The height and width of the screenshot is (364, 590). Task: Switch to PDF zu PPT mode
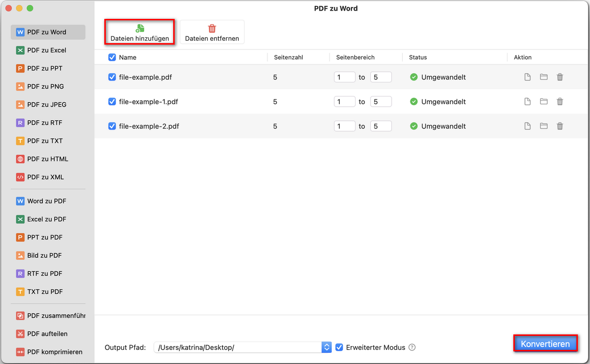(x=44, y=68)
